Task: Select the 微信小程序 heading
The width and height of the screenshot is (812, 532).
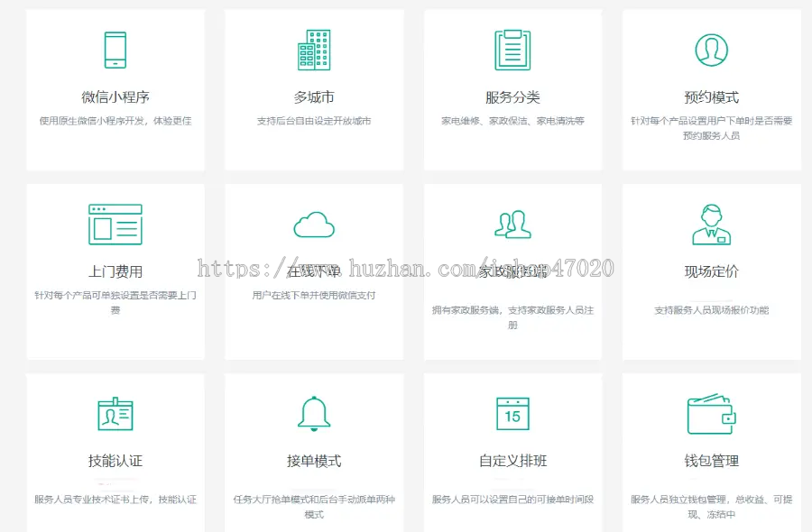Action: 115,96
